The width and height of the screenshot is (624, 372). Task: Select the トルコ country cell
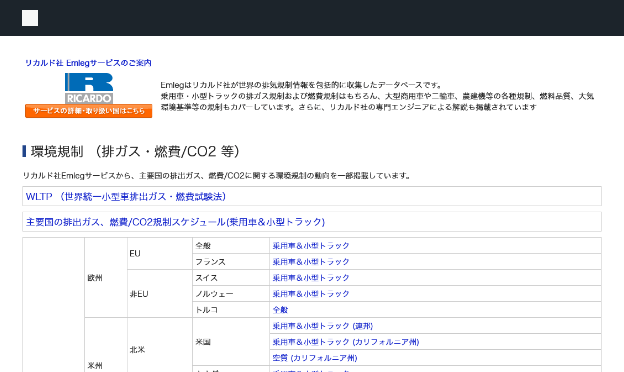point(231,310)
